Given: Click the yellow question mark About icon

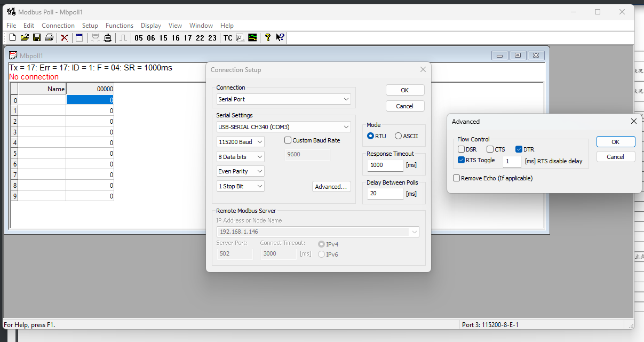Looking at the screenshot, I should pyautogui.click(x=268, y=38).
